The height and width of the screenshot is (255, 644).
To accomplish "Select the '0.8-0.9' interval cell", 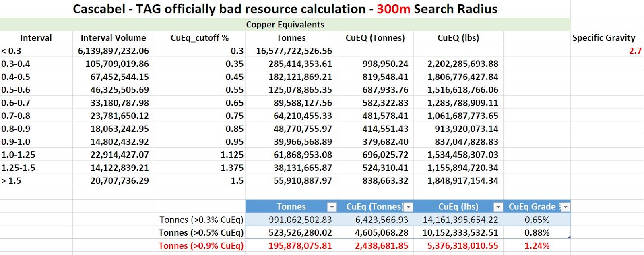I will pyautogui.click(x=36, y=129).
